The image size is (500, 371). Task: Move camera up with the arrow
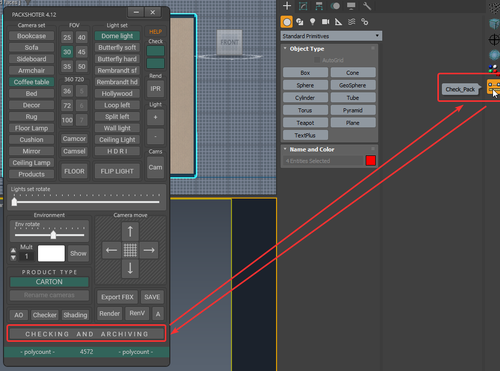[x=130, y=232]
